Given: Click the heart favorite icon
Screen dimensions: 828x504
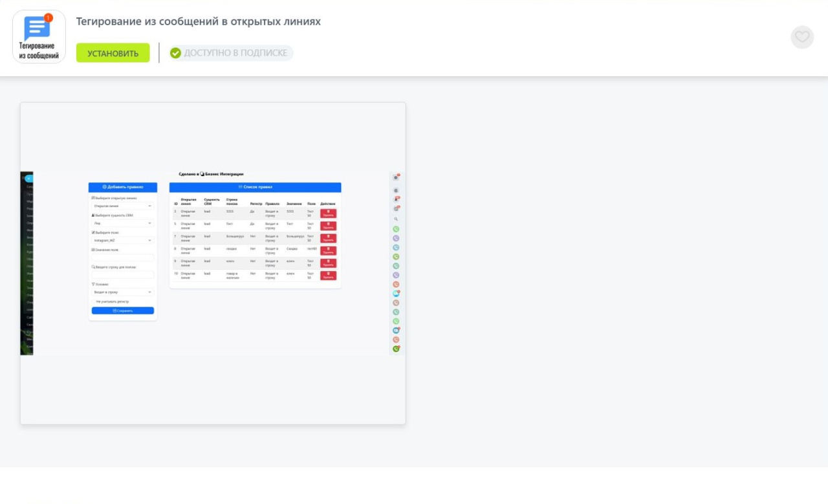Looking at the screenshot, I should (802, 37).
